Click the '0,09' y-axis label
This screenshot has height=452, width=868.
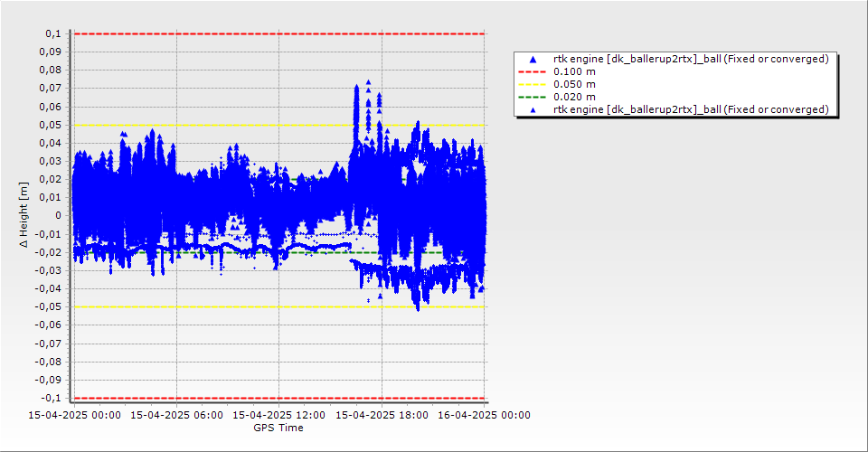(x=51, y=52)
